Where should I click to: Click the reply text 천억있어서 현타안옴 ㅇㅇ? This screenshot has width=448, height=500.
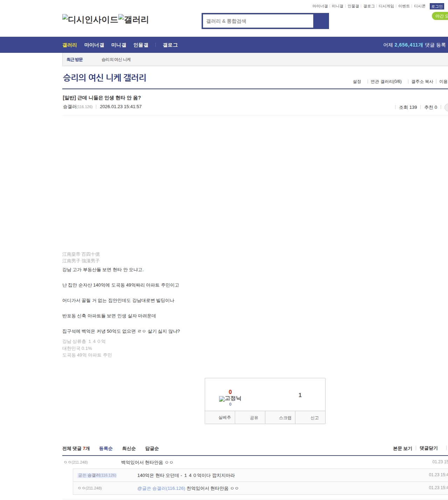point(212,488)
